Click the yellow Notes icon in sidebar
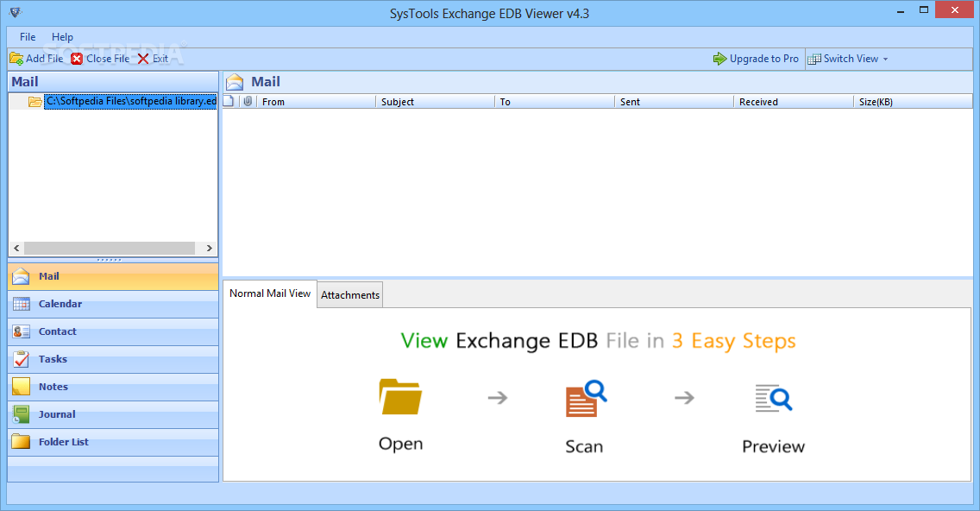The height and width of the screenshot is (511, 980). coord(22,387)
